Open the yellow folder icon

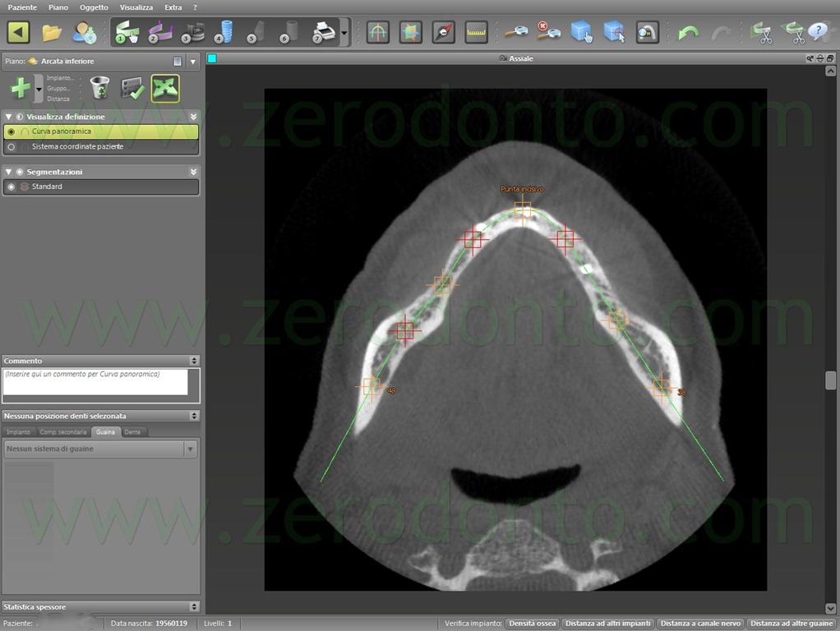(52, 33)
